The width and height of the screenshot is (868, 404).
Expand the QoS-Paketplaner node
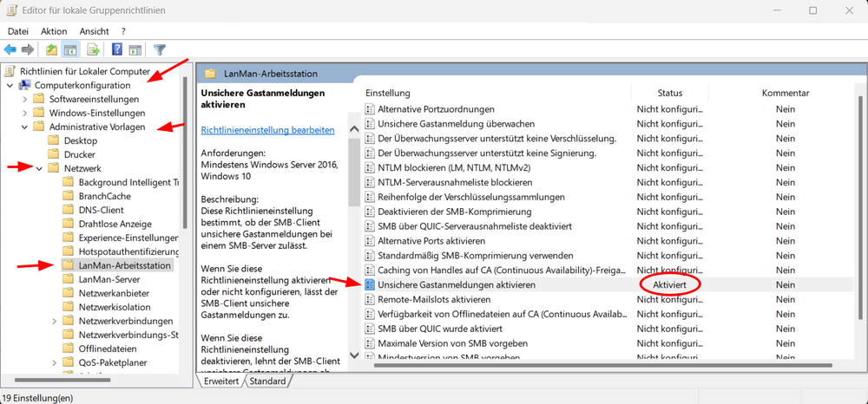click(54, 363)
